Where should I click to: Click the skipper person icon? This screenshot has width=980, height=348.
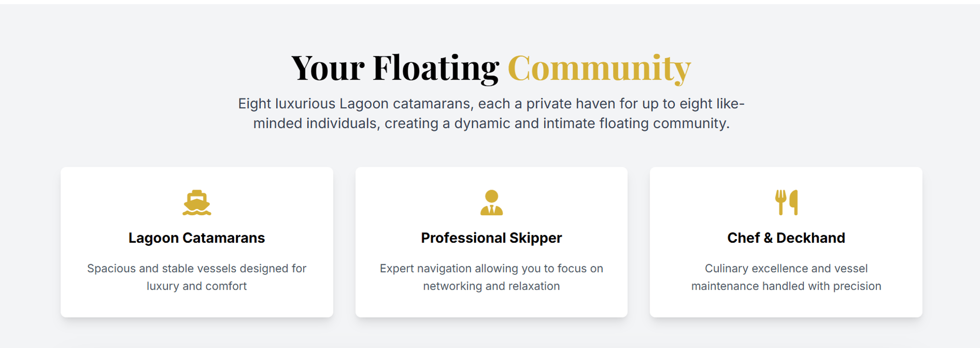(492, 203)
